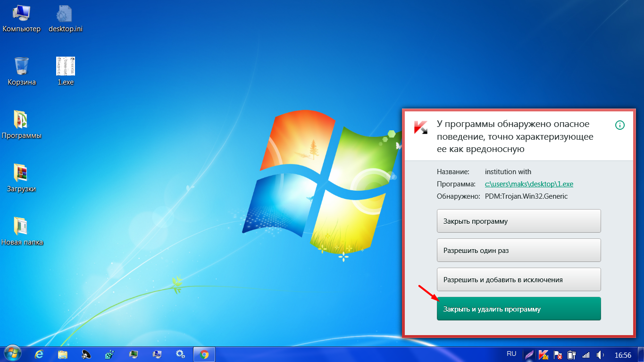Screen dimensions: 644x362
Task: Click the 16:56 taskbar clock
Action: click(623, 354)
